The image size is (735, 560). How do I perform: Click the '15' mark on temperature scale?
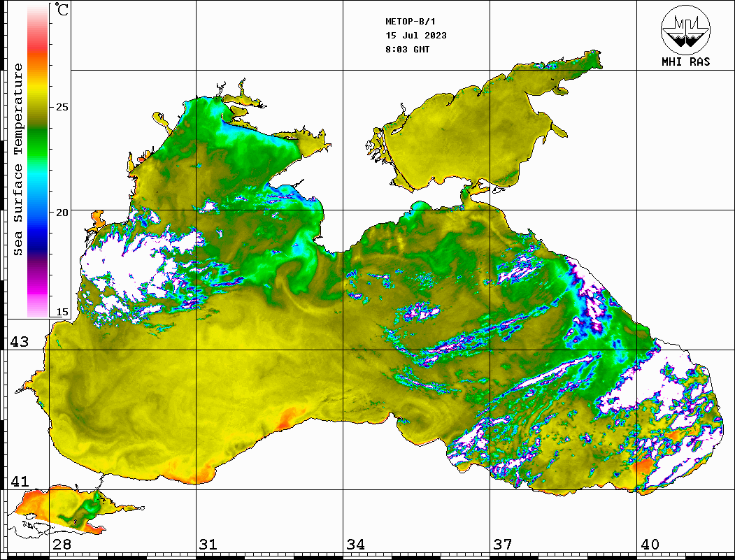tap(62, 312)
